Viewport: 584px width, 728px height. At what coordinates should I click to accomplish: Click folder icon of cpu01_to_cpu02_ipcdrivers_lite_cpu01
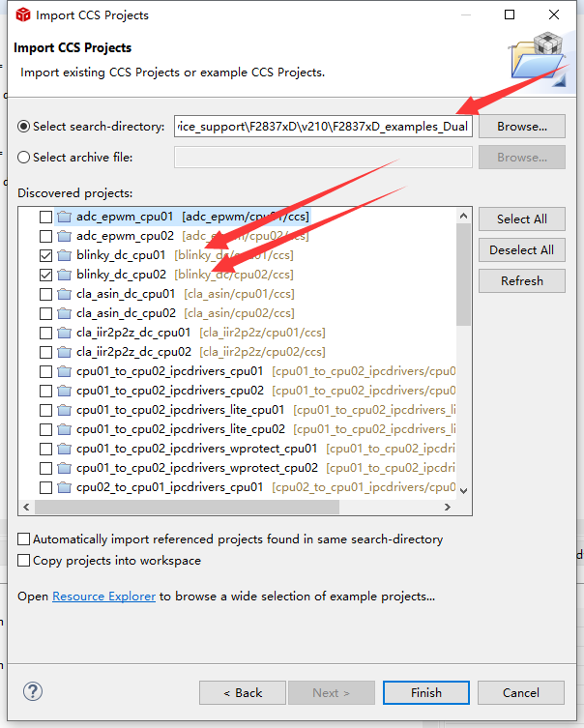pyautogui.click(x=64, y=410)
